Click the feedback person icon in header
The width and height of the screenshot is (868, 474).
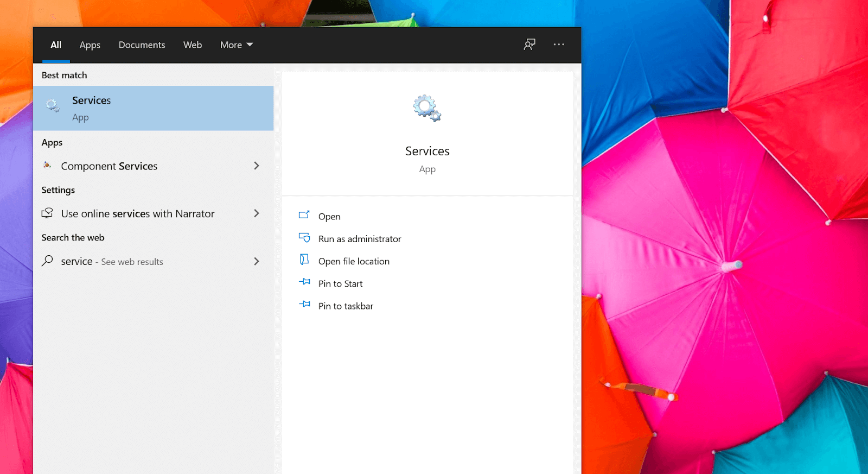(529, 45)
